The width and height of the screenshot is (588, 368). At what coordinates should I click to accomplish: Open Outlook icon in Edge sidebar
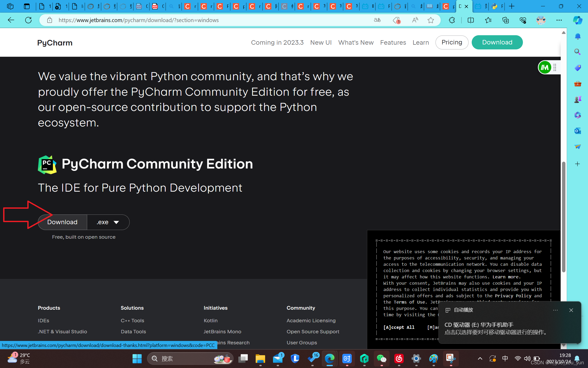577,131
